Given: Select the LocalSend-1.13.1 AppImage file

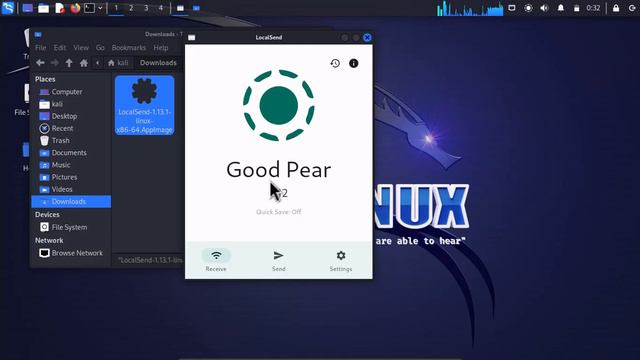Looking at the screenshot, I should tap(144, 105).
